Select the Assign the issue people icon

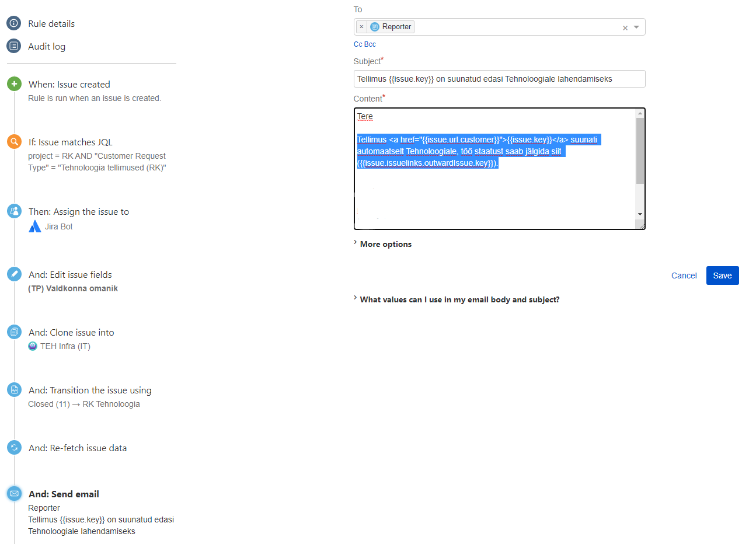pyautogui.click(x=14, y=211)
